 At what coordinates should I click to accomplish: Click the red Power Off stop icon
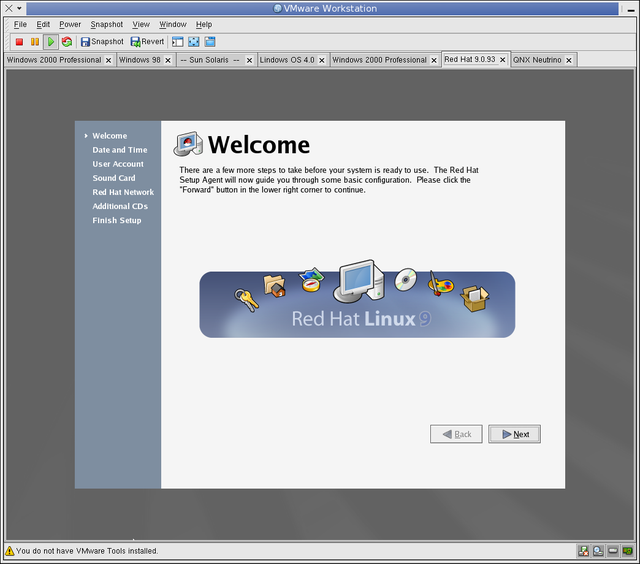pos(19,42)
